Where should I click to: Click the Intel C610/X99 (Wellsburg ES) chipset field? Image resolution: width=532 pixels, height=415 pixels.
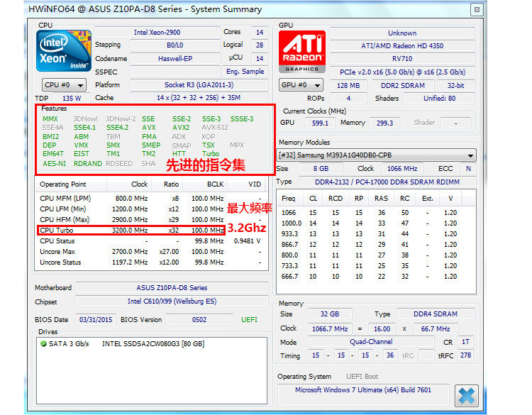pos(172,301)
